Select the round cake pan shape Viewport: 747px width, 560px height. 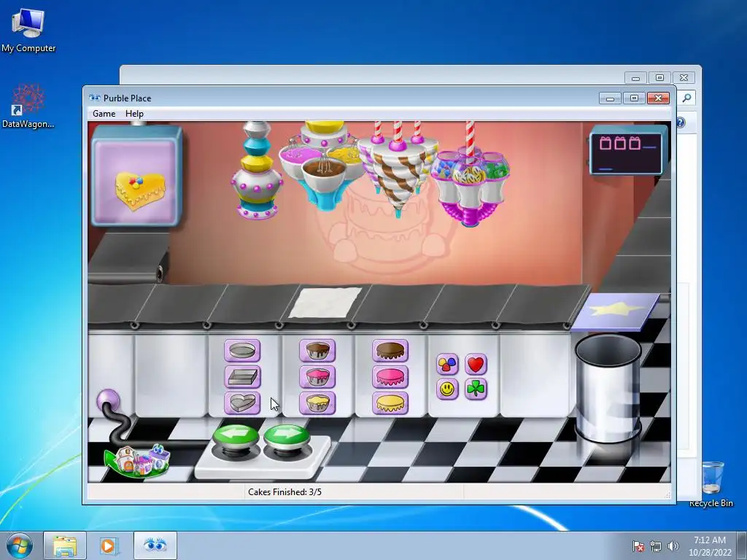pos(242,351)
